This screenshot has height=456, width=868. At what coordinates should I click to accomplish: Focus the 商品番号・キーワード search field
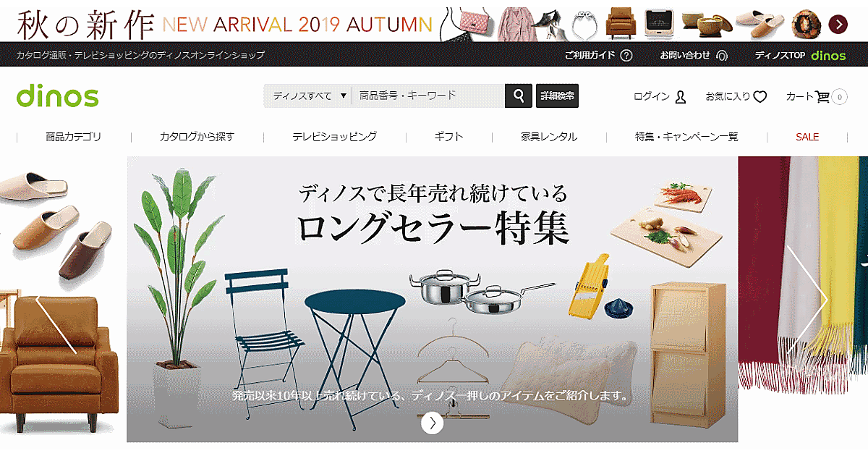coord(428,96)
